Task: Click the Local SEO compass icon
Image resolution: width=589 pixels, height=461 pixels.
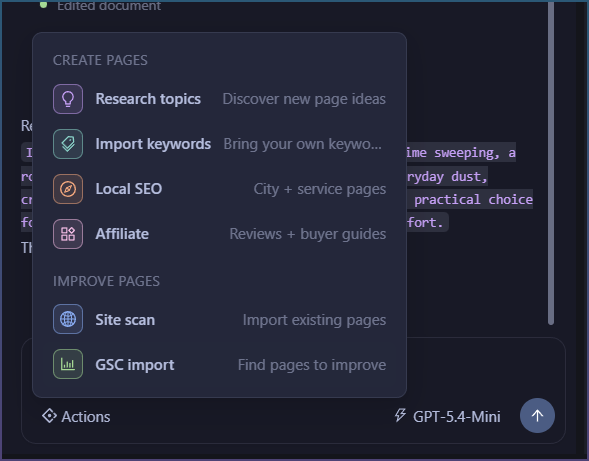Action: click(x=68, y=189)
